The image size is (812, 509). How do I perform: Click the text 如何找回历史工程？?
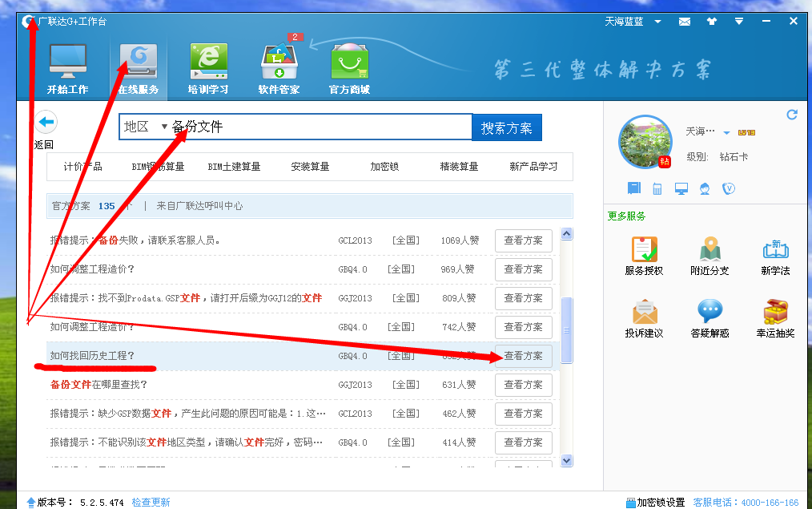93,356
